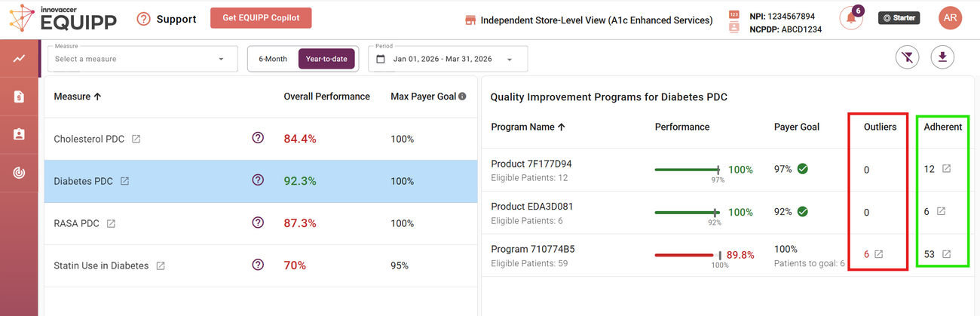Open the target goals sidebar icon
980x316 pixels.
(19, 173)
